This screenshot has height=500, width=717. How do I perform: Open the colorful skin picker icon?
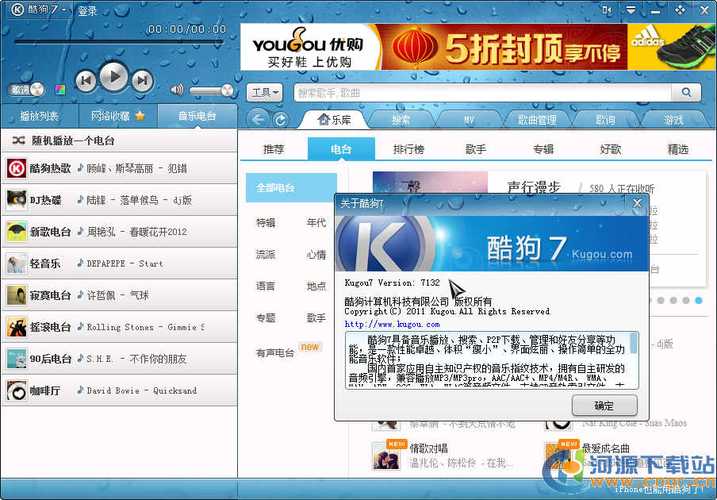pyautogui.click(x=60, y=89)
